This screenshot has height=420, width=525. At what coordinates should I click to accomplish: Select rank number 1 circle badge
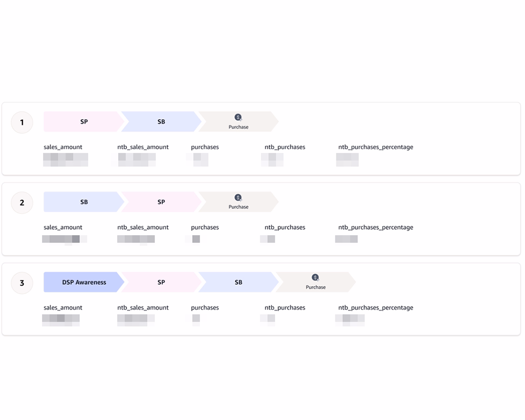click(22, 122)
